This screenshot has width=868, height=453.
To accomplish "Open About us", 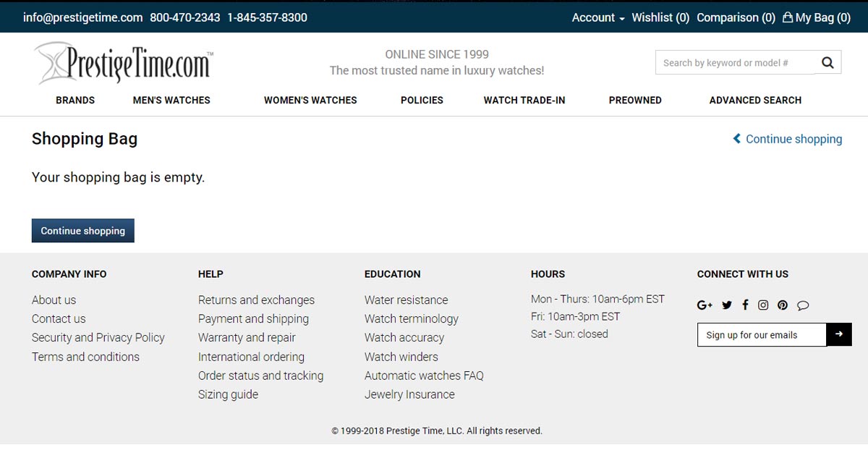I will point(54,300).
